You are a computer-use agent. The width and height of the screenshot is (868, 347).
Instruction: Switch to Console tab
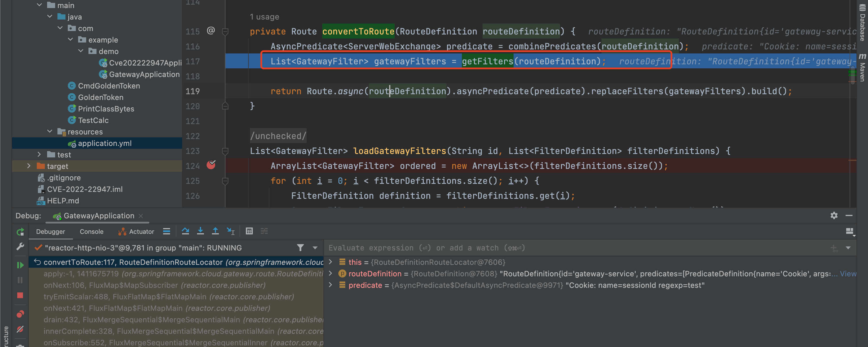[91, 232]
